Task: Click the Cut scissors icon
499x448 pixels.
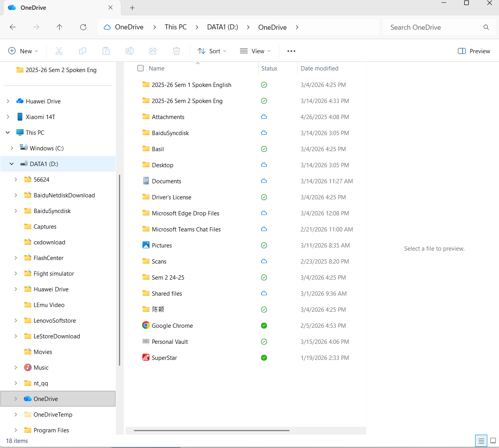Action: (x=59, y=51)
